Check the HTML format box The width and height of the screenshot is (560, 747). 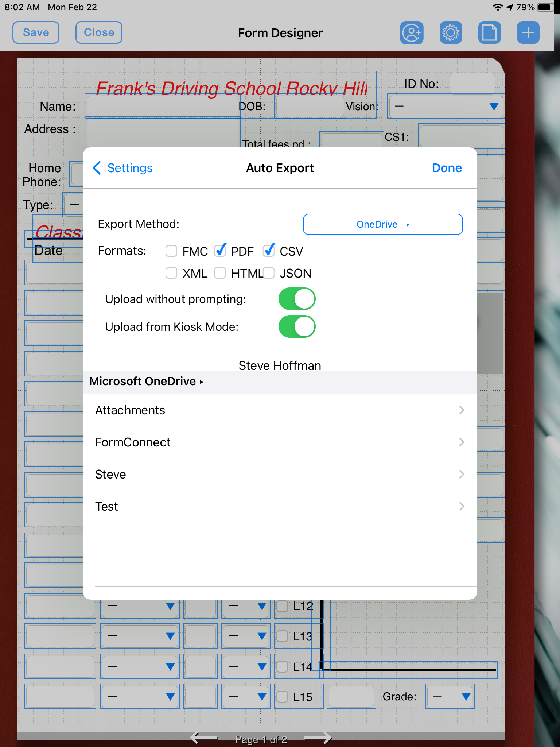click(x=220, y=273)
